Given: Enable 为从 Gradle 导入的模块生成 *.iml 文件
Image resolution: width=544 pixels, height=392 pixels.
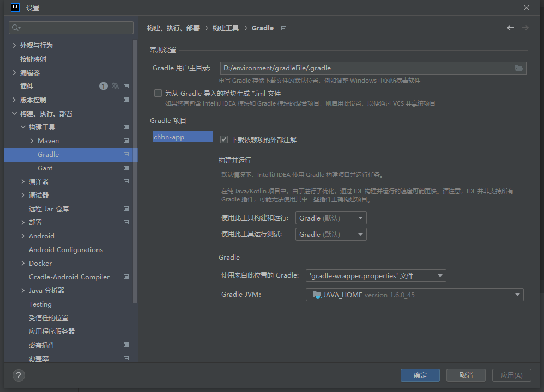Looking at the screenshot, I should [x=158, y=93].
